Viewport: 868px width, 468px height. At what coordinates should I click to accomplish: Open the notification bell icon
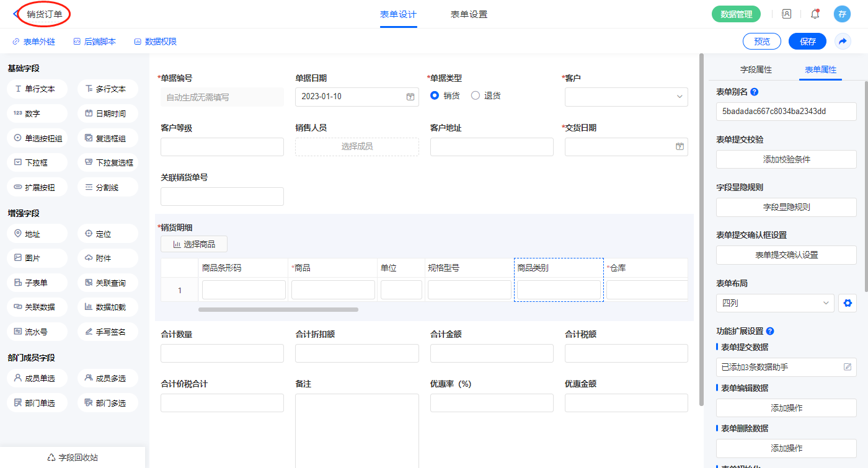(815, 14)
